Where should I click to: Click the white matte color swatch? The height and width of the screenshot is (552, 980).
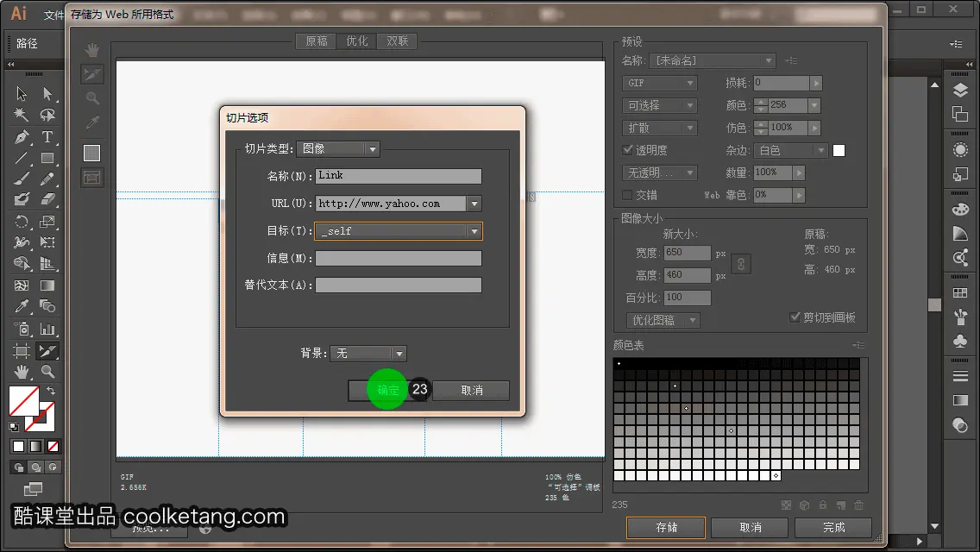pyautogui.click(x=839, y=150)
